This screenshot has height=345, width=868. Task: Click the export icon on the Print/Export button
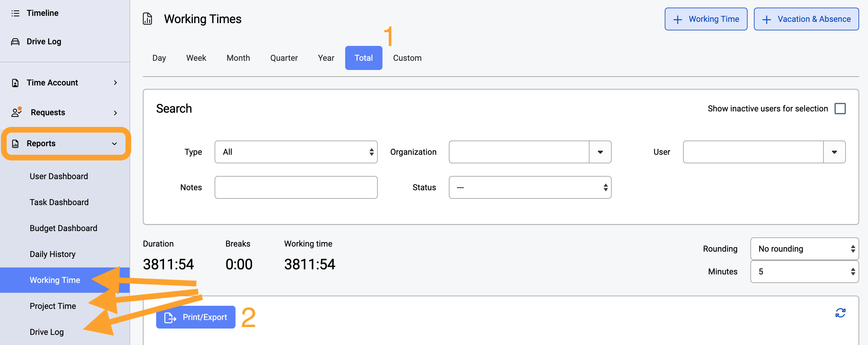[170, 317]
